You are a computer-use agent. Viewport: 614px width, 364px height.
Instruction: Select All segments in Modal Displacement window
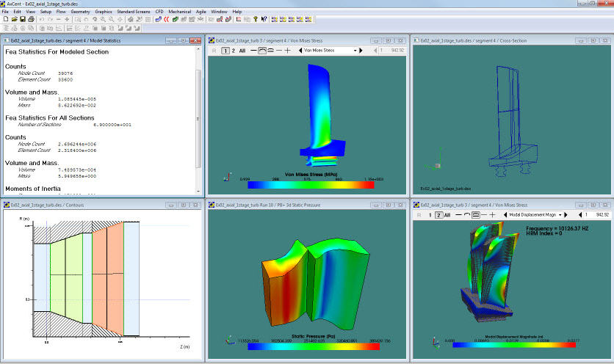coord(447,215)
